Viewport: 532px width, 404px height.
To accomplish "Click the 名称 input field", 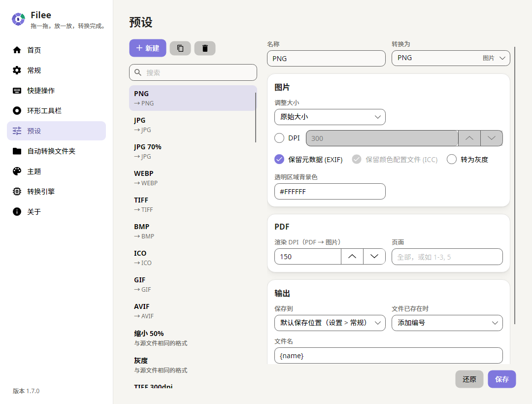I will (326, 58).
